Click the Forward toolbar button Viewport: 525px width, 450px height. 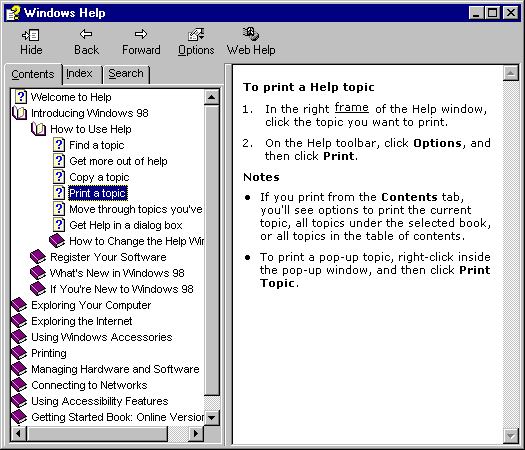(x=141, y=42)
